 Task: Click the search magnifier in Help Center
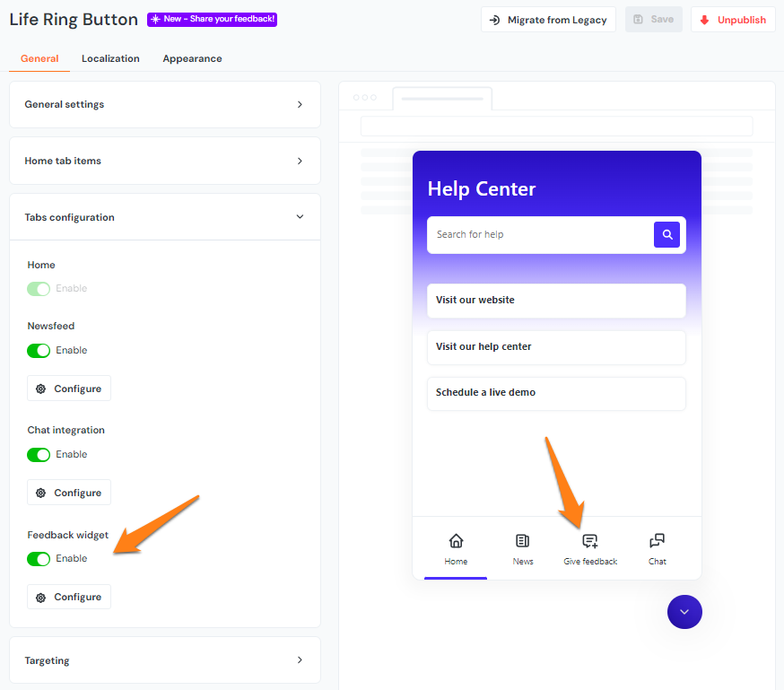click(666, 234)
